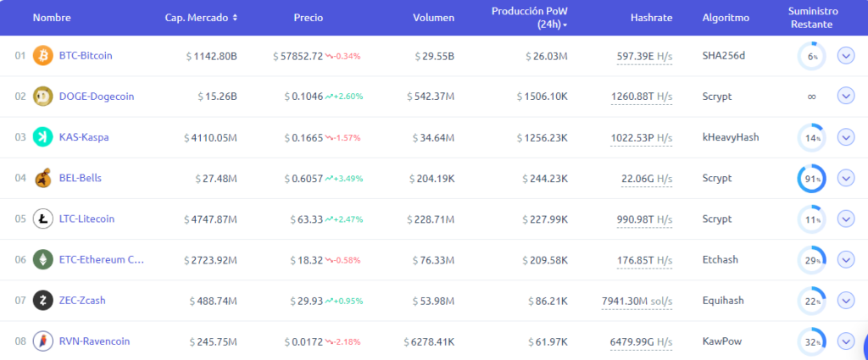Click the Hashrate column header

point(651,18)
